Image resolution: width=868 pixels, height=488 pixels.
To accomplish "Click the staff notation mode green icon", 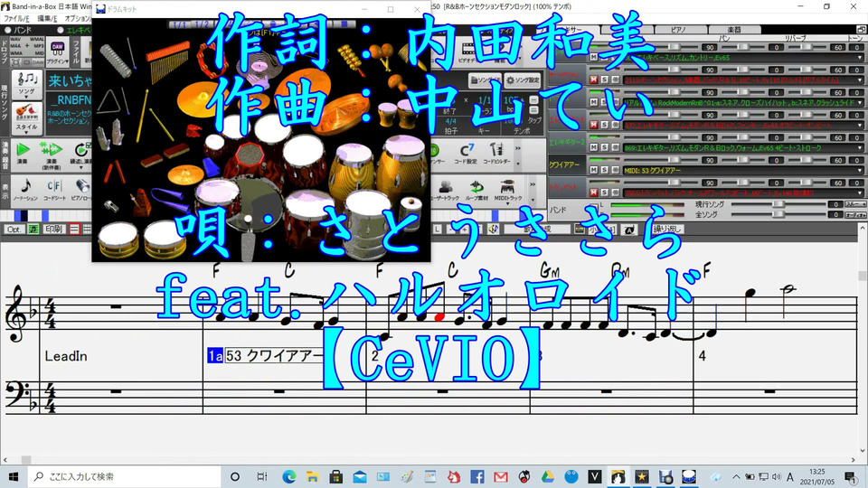I will pyautogui.click(x=33, y=229).
